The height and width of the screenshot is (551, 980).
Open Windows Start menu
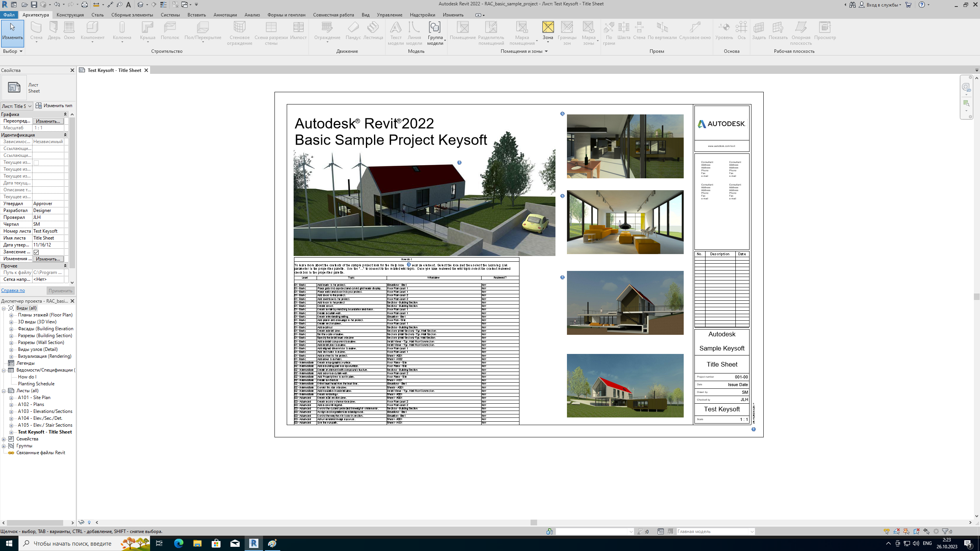(9, 543)
